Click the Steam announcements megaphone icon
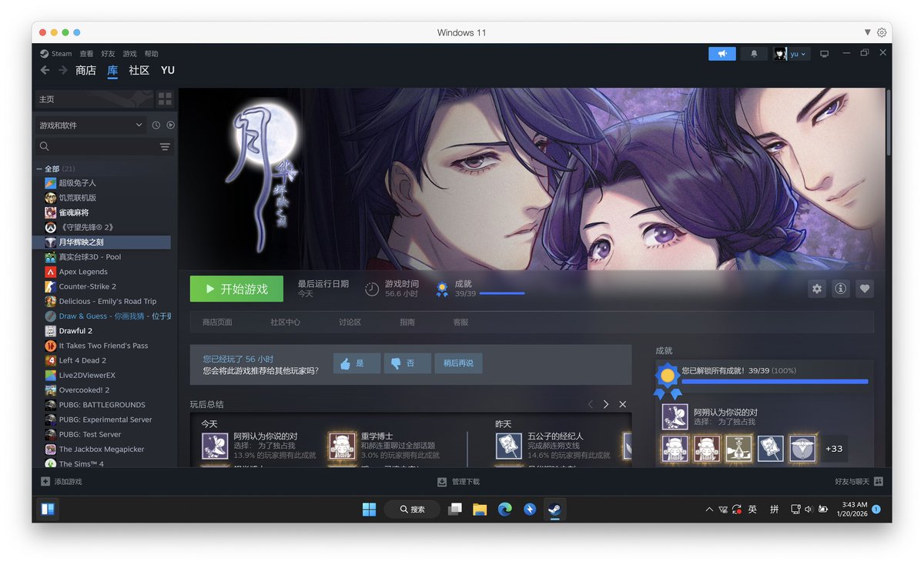Viewport: 924px width, 565px height. point(722,54)
